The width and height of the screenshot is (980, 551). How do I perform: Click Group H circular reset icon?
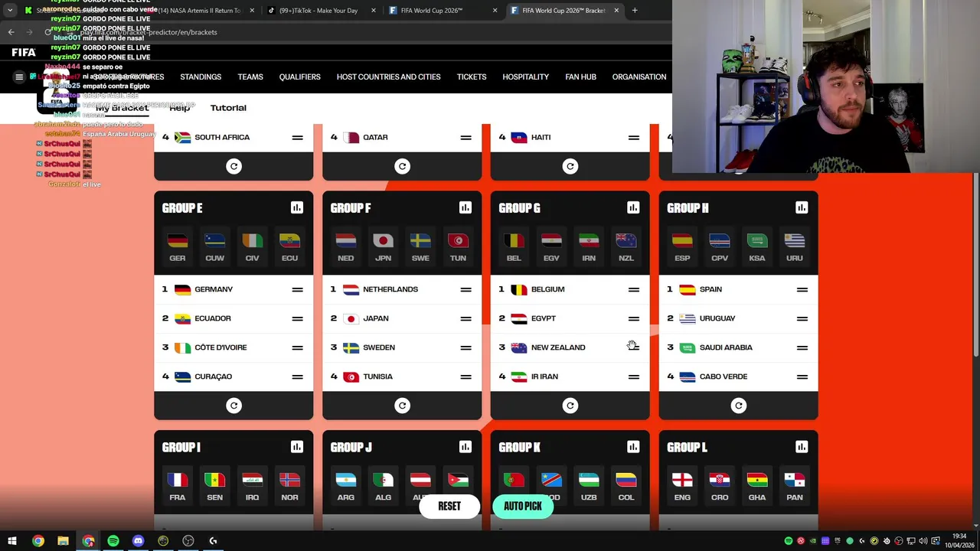click(738, 406)
